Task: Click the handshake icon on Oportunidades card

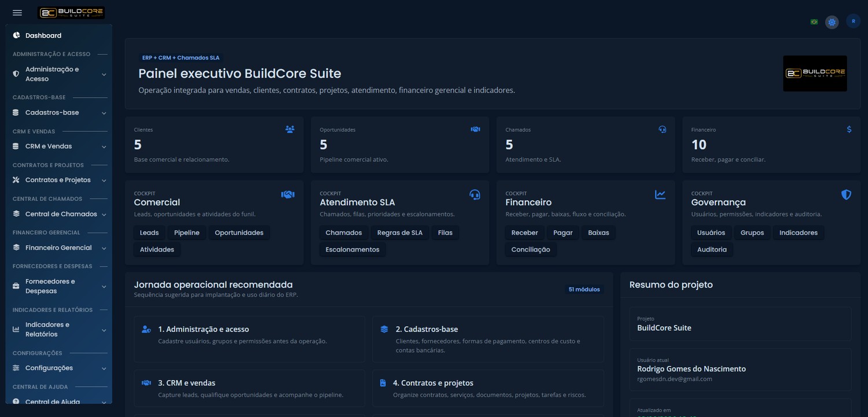Action: [476, 130]
